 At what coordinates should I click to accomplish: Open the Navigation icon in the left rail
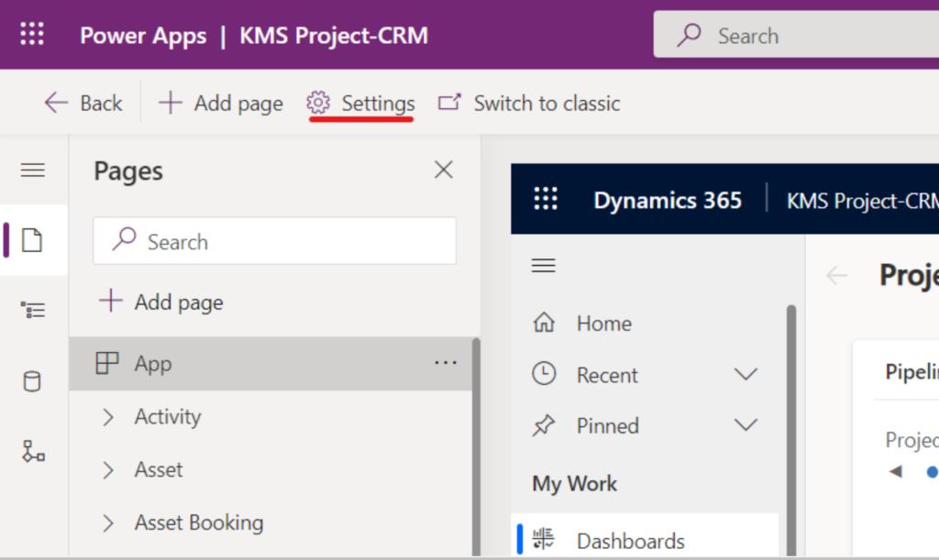33,310
